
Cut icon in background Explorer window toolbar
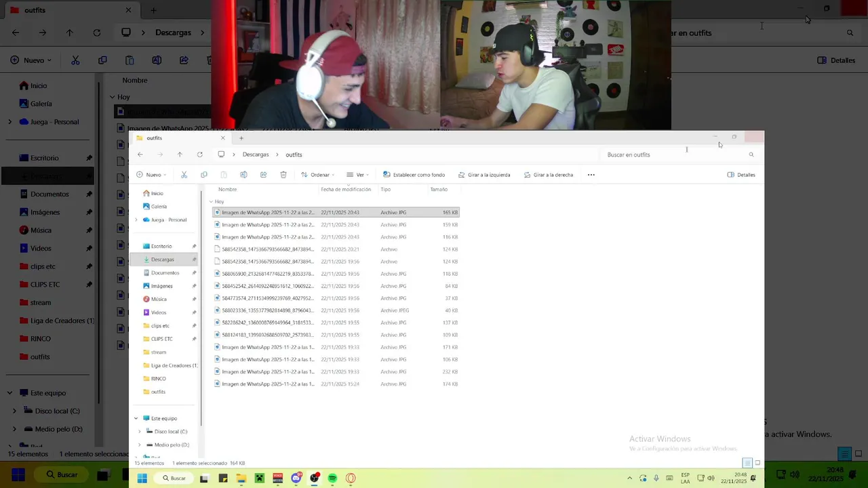(75, 60)
